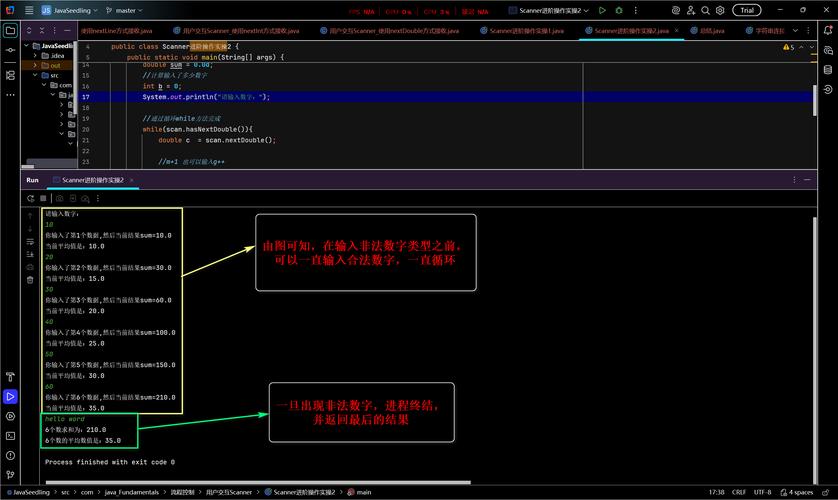Run the Scanner configuration with green play
838x500 pixels.
[x=602, y=10]
